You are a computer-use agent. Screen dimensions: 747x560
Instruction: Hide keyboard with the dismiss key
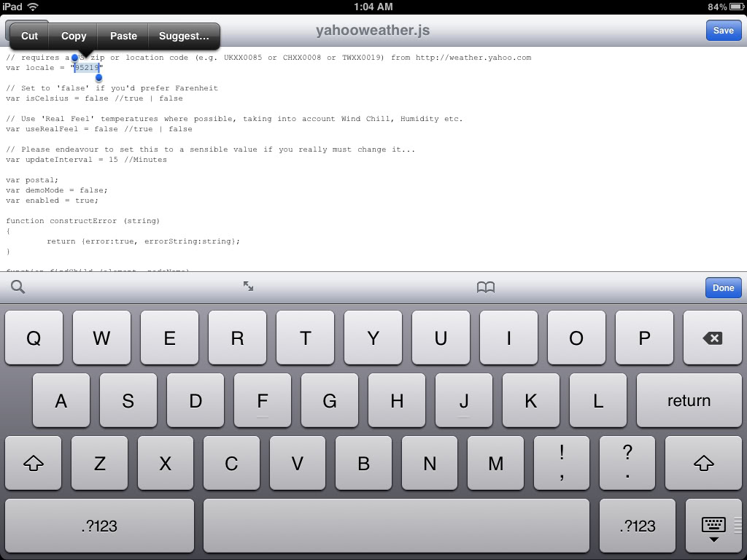(x=713, y=526)
